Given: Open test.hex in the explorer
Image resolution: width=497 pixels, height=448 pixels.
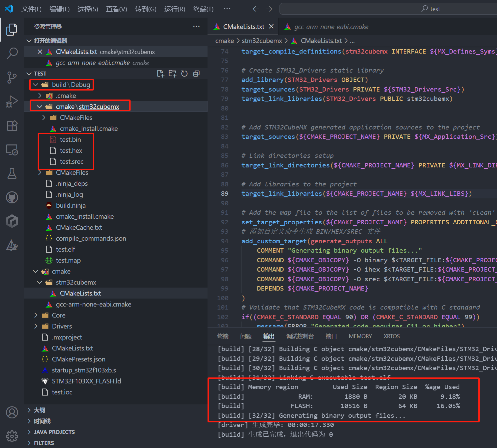Looking at the screenshot, I should point(116,150).
